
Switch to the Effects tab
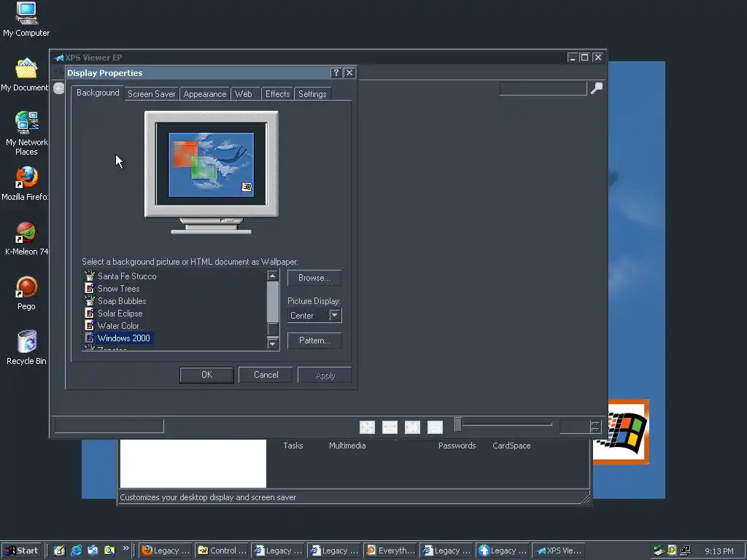(278, 94)
